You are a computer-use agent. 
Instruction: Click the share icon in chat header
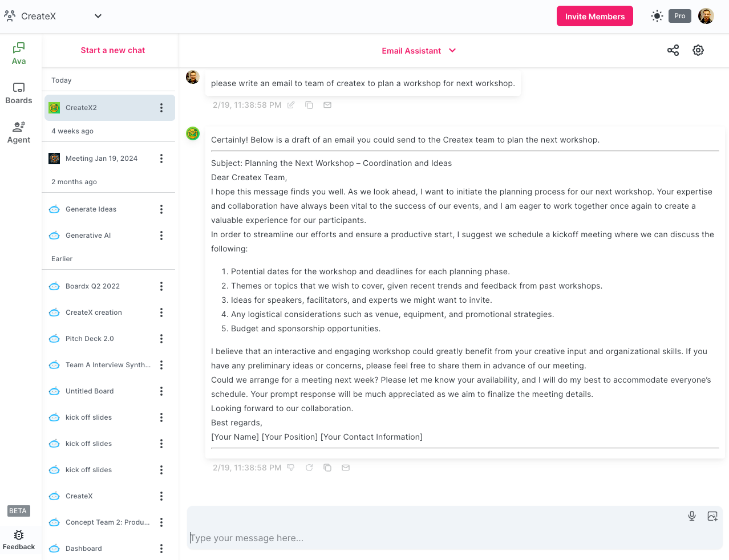tap(673, 50)
